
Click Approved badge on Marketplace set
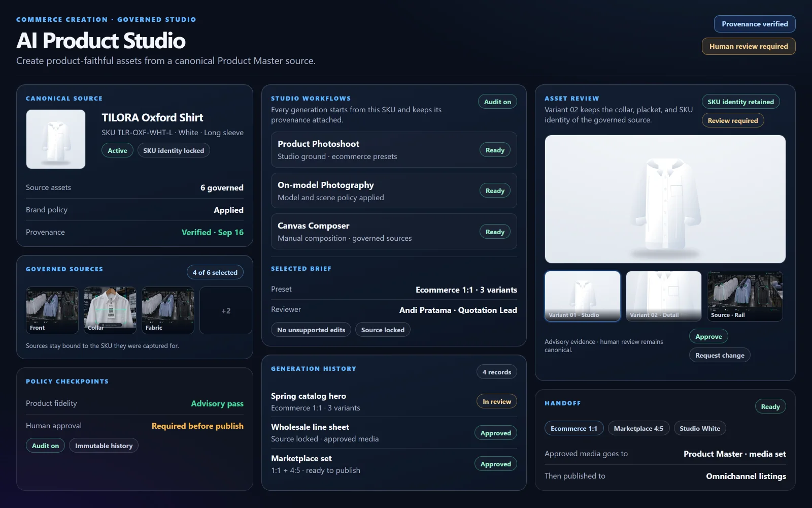coord(496,464)
